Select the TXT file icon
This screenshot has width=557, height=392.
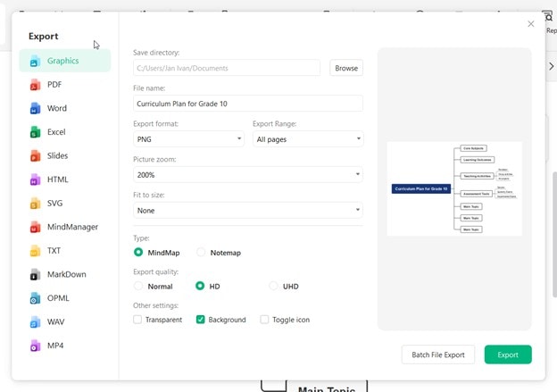tap(35, 251)
